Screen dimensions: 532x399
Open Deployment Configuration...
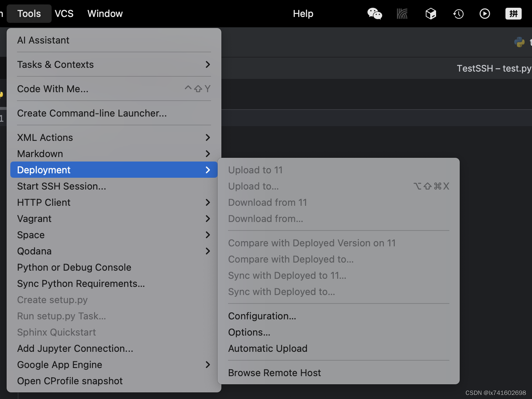339,316
